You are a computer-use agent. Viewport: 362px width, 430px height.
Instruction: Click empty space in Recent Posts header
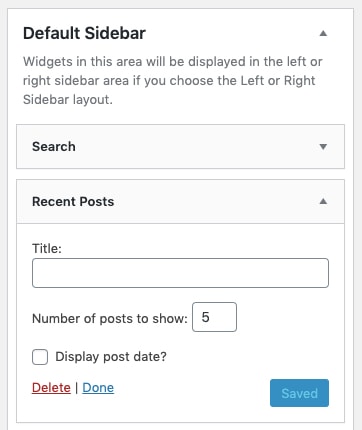(x=217, y=202)
